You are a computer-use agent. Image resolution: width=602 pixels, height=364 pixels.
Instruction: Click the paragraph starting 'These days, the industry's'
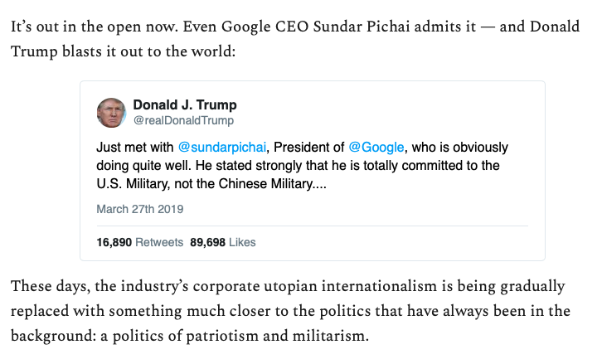(290, 311)
